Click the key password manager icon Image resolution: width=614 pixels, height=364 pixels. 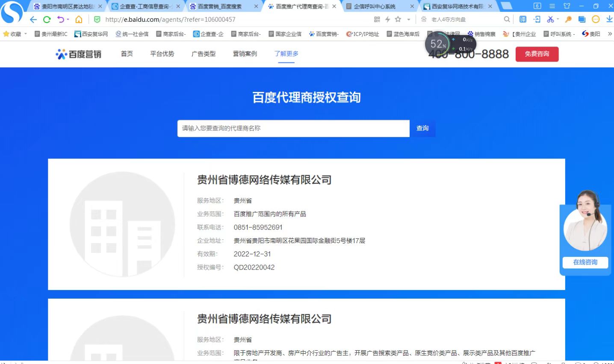click(x=568, y=19)
